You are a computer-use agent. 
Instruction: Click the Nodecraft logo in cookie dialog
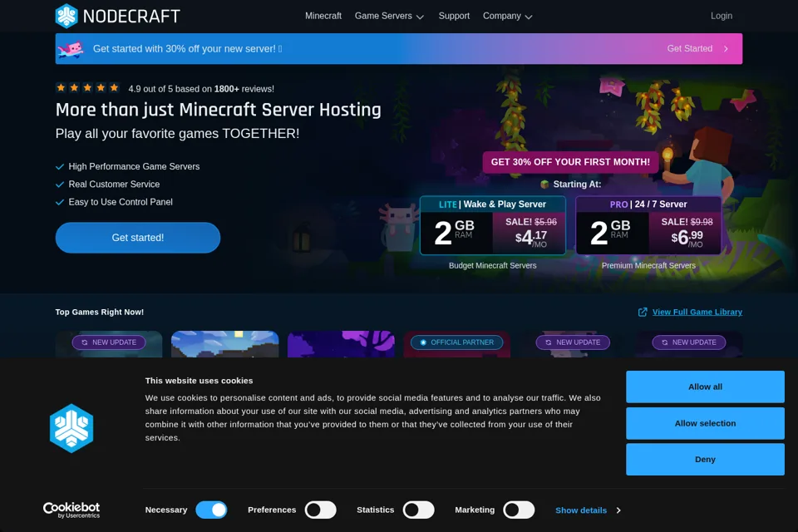tap(71, 428)
